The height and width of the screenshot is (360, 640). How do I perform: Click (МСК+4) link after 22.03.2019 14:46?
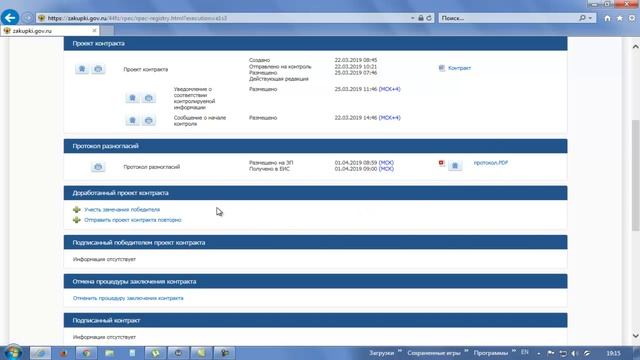click(x=390, y=118)
